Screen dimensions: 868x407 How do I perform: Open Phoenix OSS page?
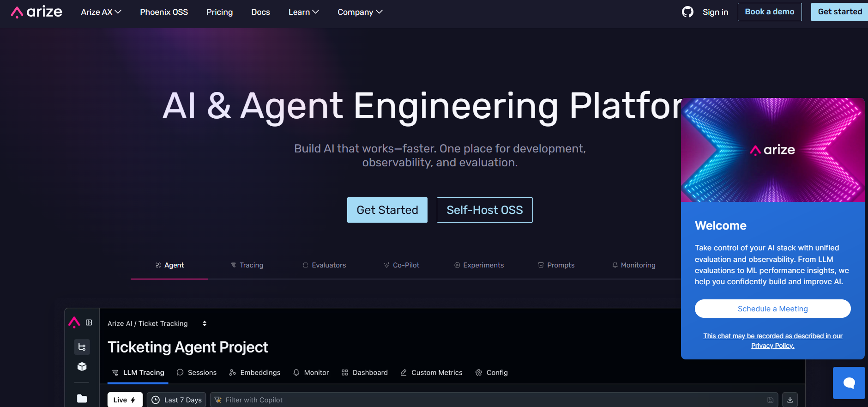coord(164,12)
